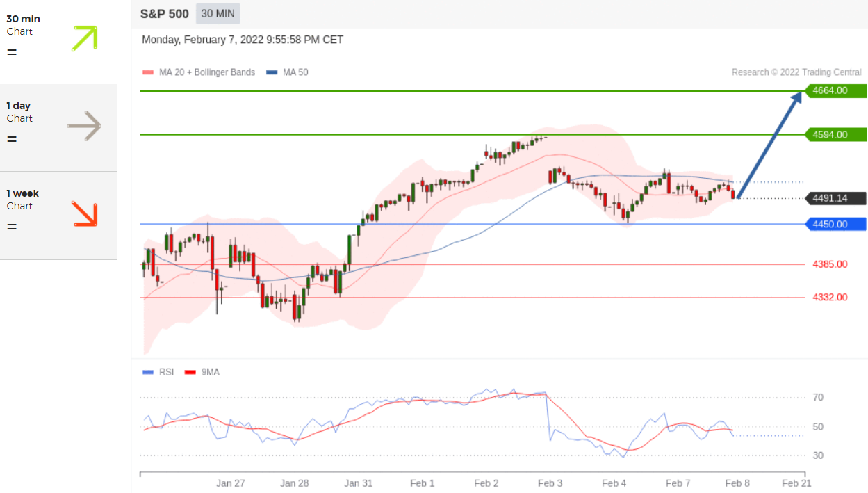The image size is (868, 493).
Task: Click the RSI 70 axis value
Action: point(819,397)
